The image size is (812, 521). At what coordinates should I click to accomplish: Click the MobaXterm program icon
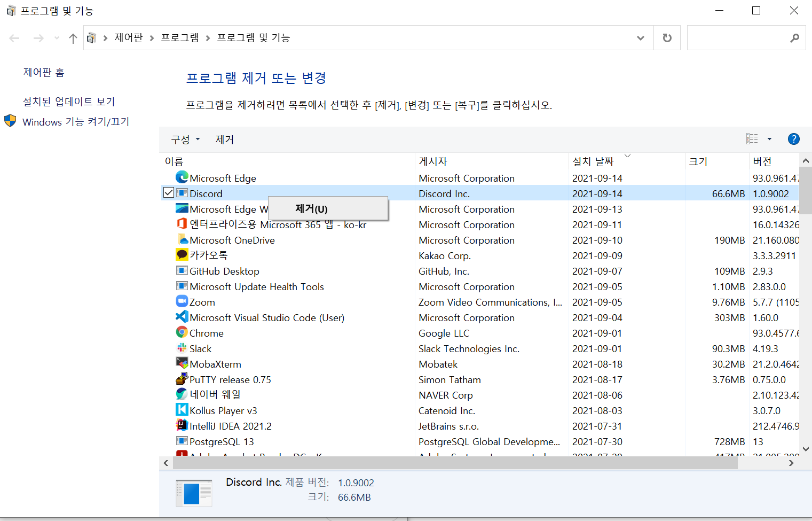[182, 363]
